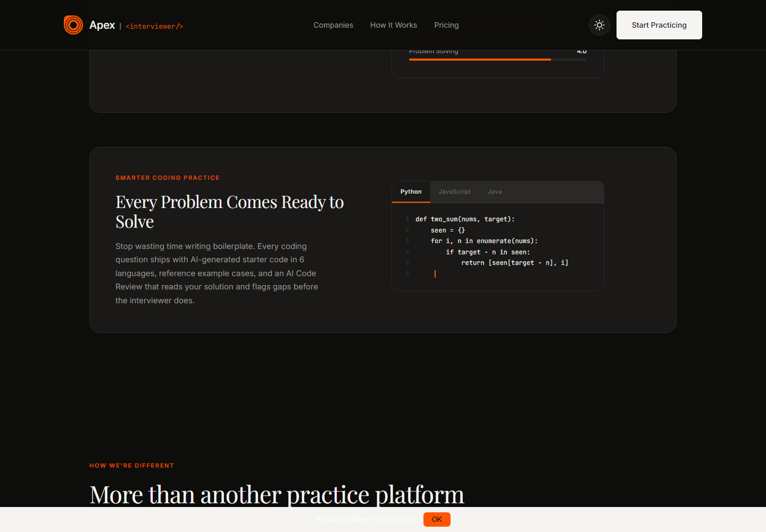
Task: Toggle light mode with the sun icon
Action: click(600, 25)
